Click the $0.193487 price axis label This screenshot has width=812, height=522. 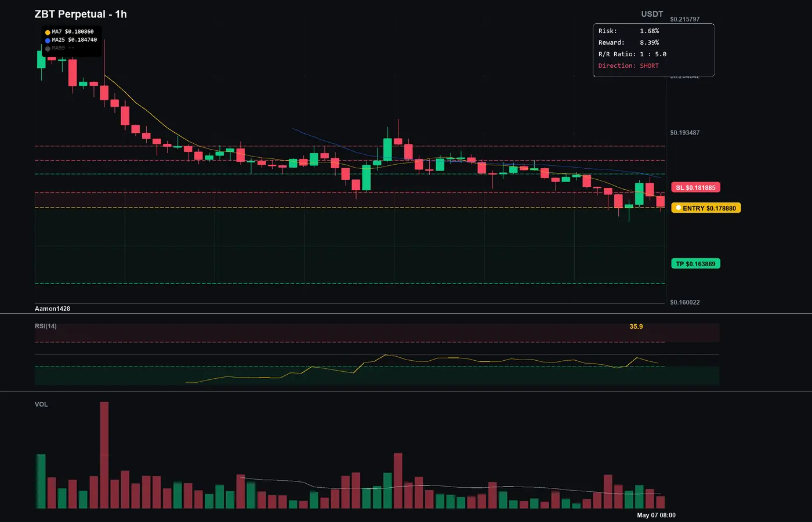(x=685, y=133)
